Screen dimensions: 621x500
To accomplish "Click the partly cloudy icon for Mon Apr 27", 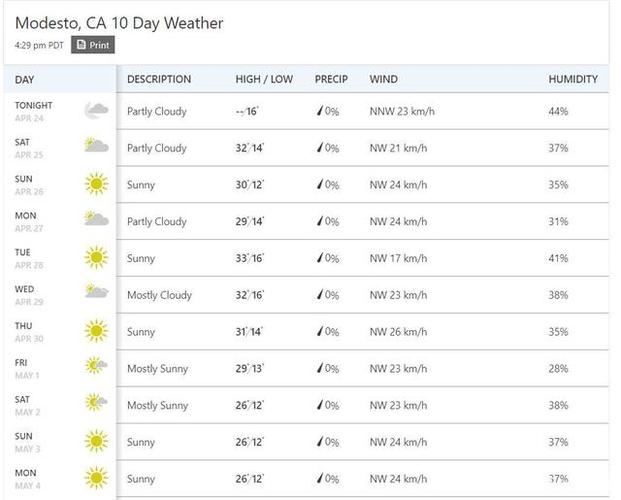I will (x=96, y=219).
